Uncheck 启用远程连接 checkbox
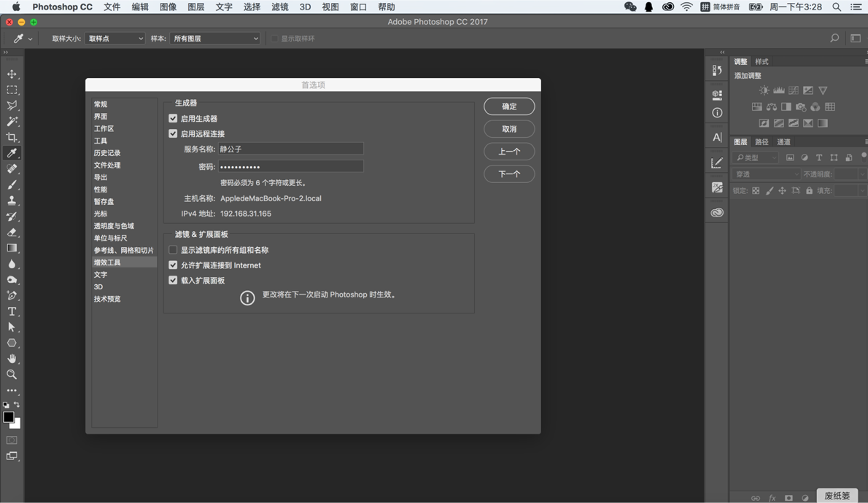 (174, 133)
